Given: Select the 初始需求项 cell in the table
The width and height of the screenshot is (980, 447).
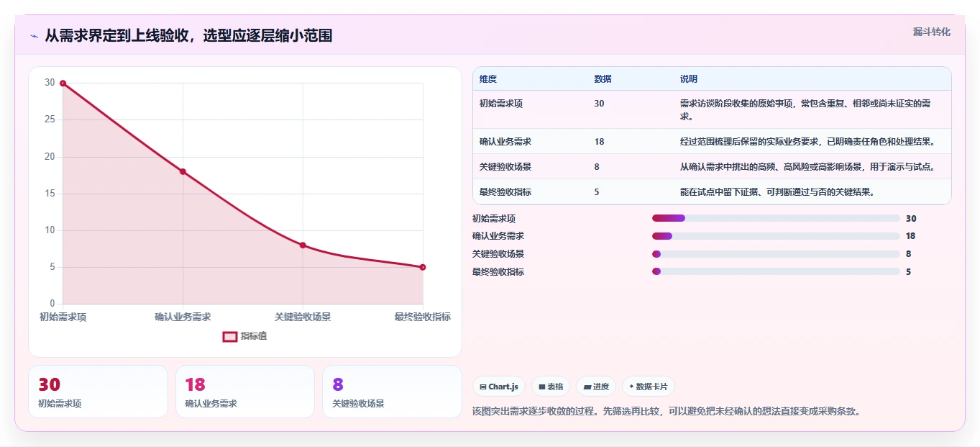Looking at the screenshot, I should (x=501, y=104).
